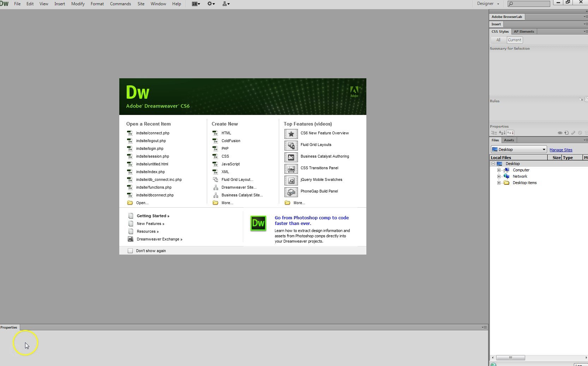
Task: Open the Modify menu
Action: tap(78, 4)
